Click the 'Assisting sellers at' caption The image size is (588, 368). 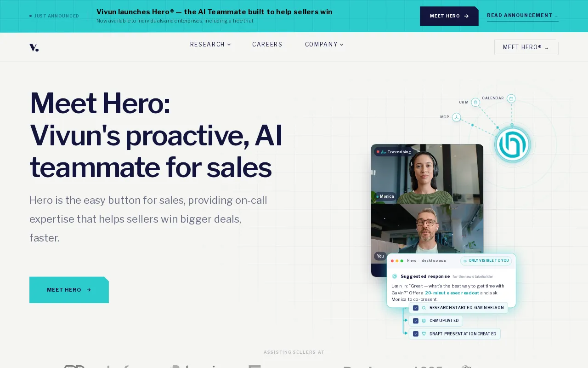point(294,352)
